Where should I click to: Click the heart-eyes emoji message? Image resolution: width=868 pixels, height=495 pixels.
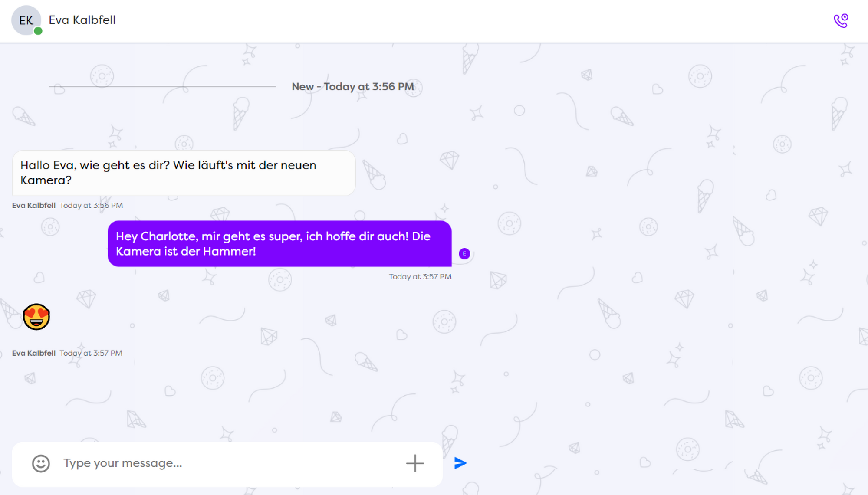click(36, 317)
